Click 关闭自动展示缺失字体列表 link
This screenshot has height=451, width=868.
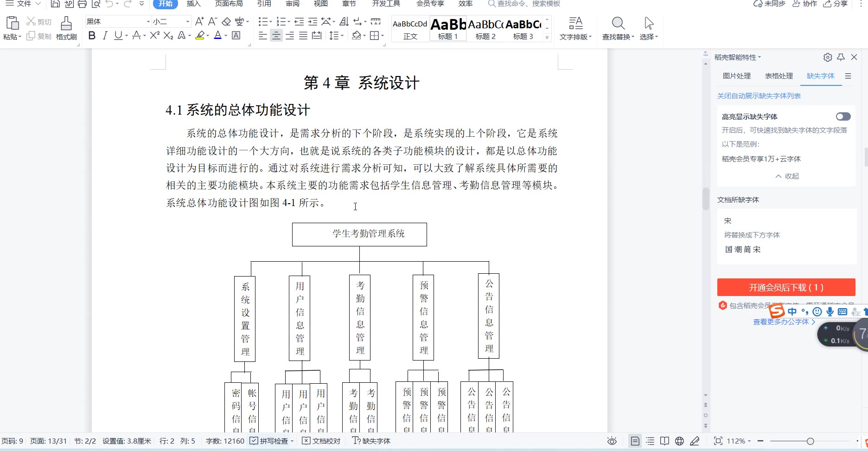point(759,96)
